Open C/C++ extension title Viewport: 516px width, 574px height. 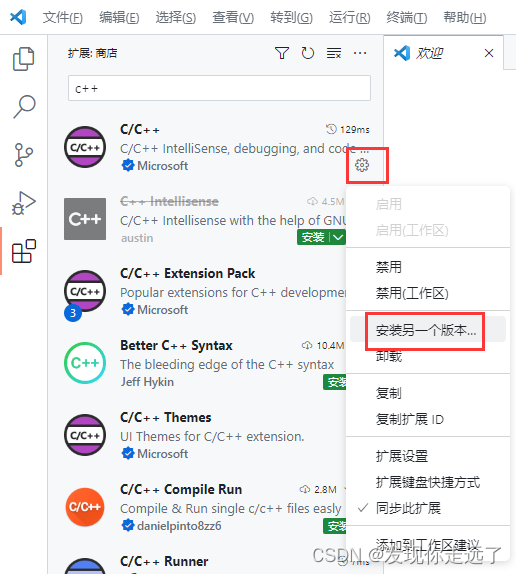140,130
